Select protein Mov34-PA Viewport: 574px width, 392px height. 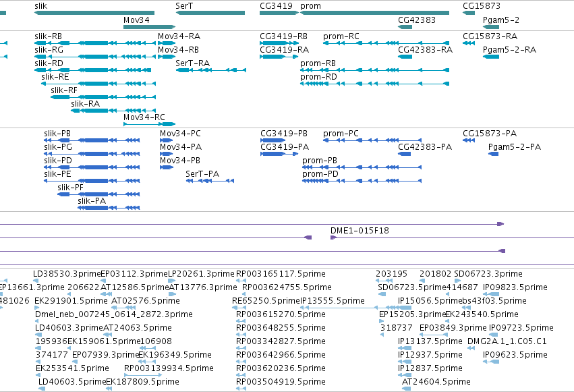tap(166, 154)
